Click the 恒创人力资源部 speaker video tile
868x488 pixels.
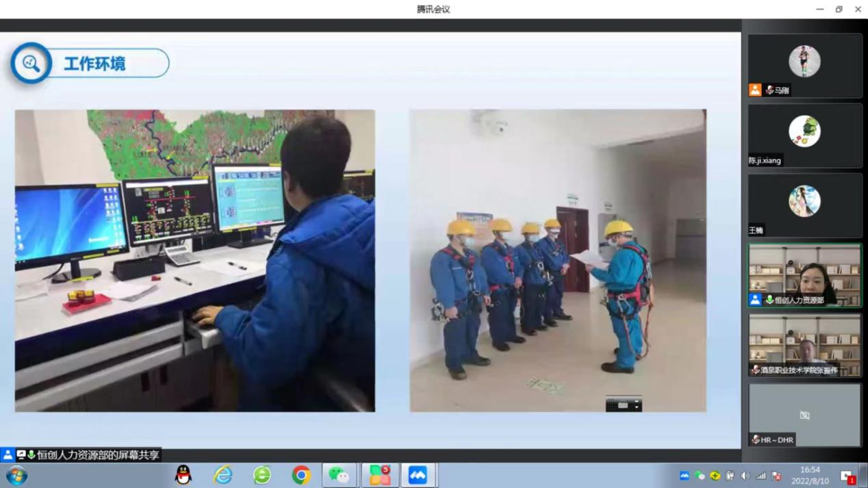804,275
